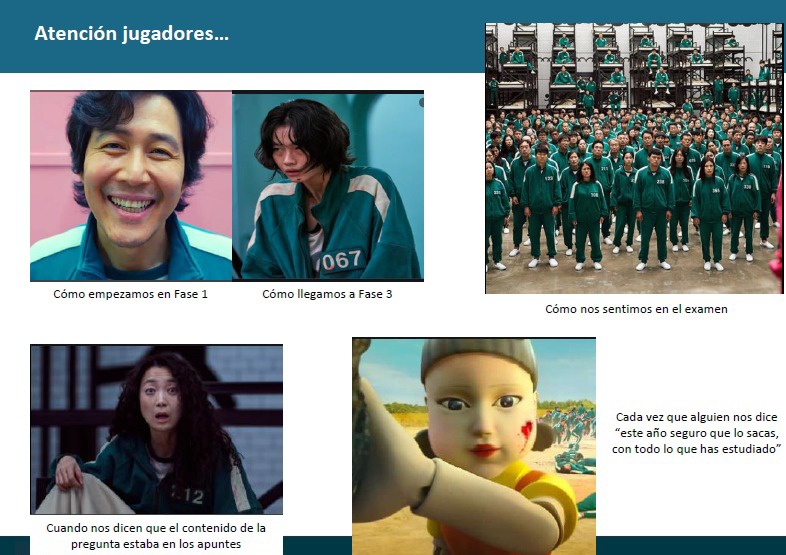This screenshot has height=555, width=786.
Task: Click the caption 'Cómo empezamos en Fase 1'
Action: [x=130, y=294]
